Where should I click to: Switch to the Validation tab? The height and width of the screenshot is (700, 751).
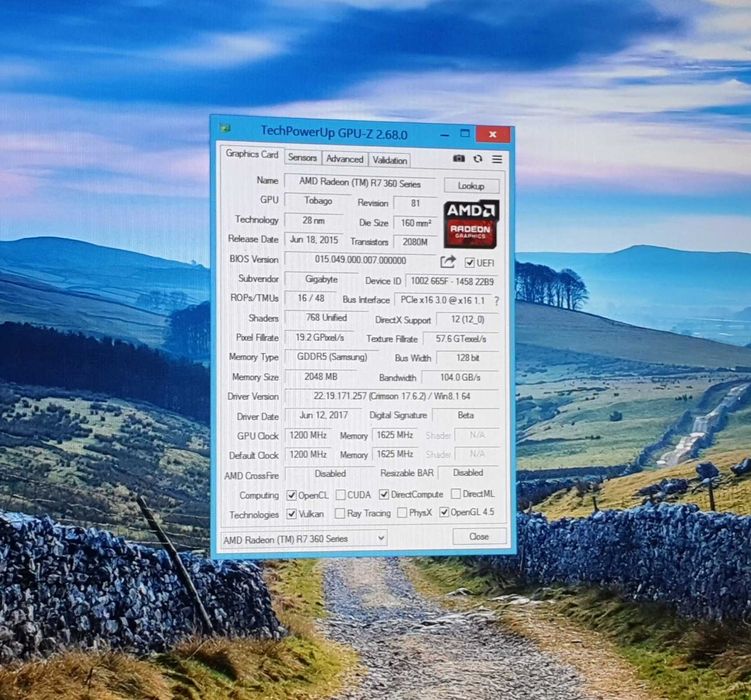coord(389,160)
